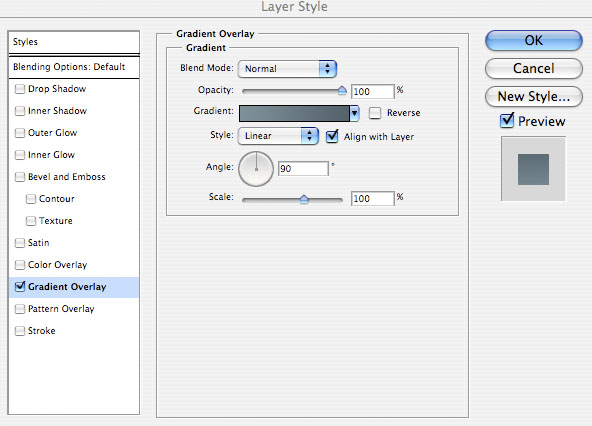Uncheck the Gradient Overlay checkbox
This screenshot has height=426, width=592.
tap(20, 287)
